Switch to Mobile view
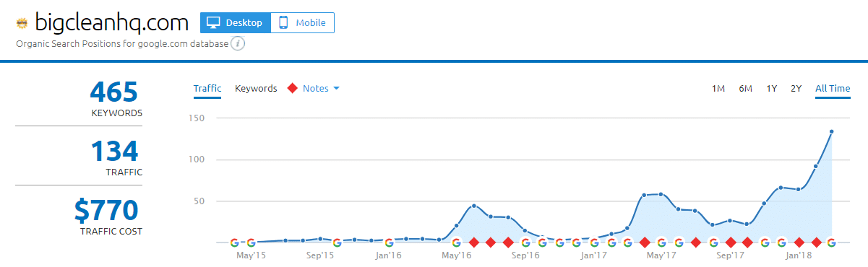 [302, 22]
